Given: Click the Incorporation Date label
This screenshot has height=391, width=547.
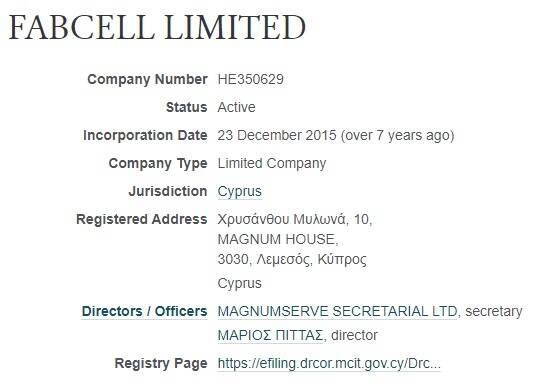Looking at the screenshot, I should [x=145, y=135].
